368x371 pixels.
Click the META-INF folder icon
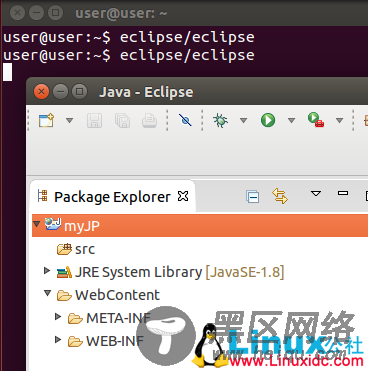75,318
